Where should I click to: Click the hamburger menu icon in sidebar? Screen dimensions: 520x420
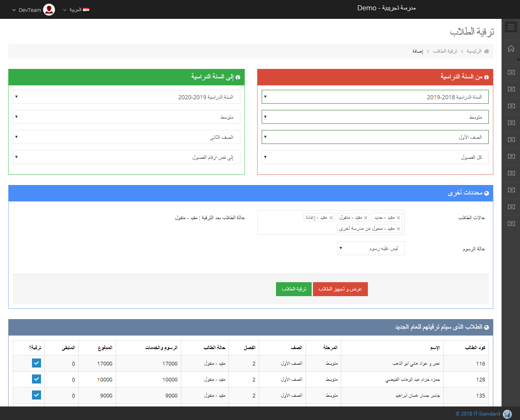(x=511, y=27)
